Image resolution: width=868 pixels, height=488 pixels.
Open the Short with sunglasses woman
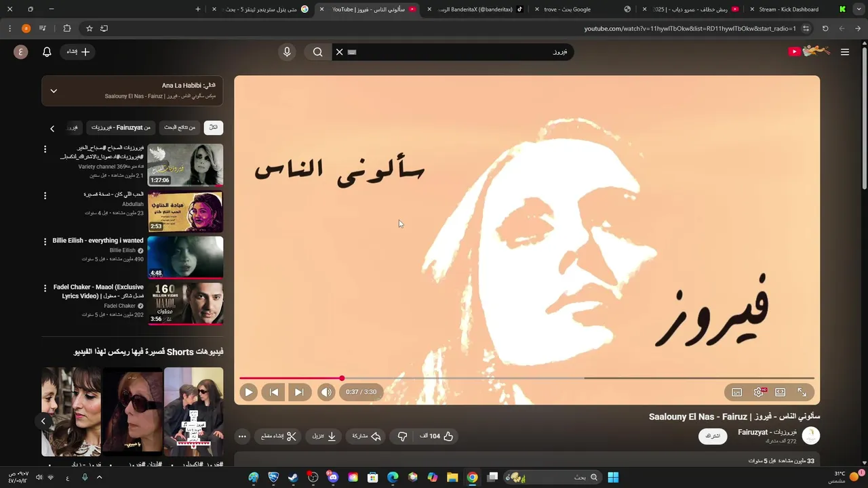132,411
